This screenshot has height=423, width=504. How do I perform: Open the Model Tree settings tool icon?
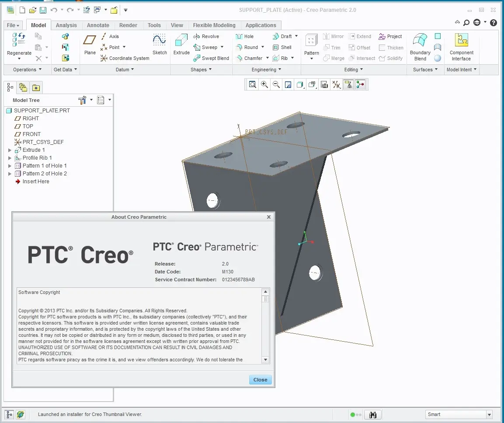[82, 100]
